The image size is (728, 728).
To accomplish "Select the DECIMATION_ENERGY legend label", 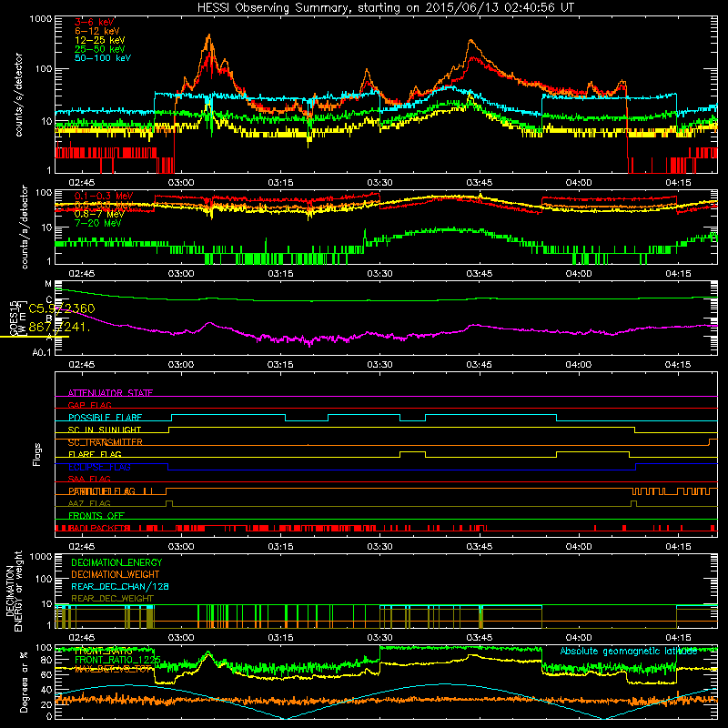I will (116, 562).
